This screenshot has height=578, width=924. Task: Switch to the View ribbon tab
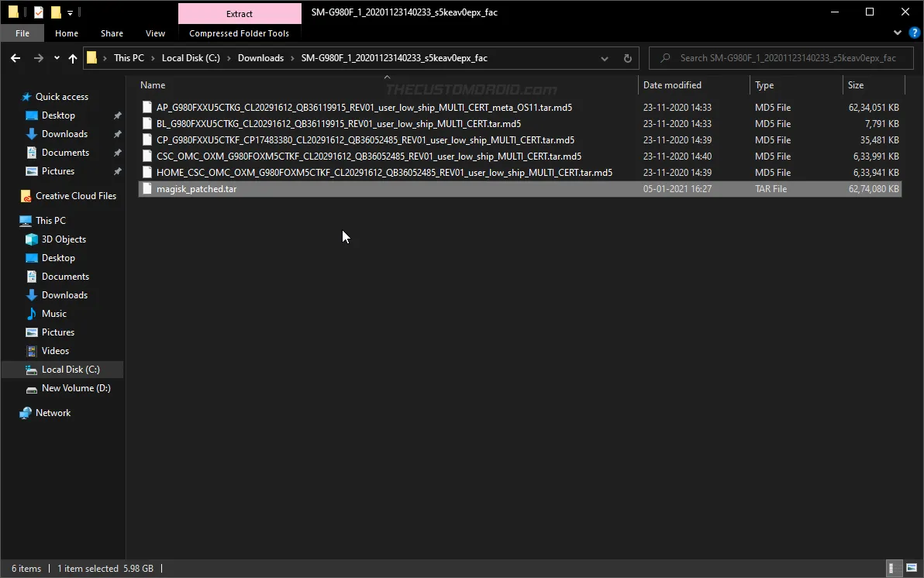click(155, 33)
